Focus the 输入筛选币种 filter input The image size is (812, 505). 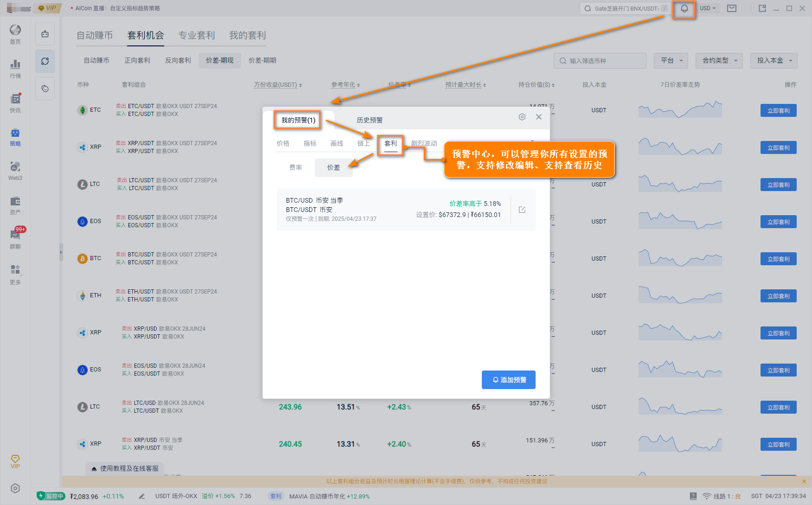click(x=600, y=61)
